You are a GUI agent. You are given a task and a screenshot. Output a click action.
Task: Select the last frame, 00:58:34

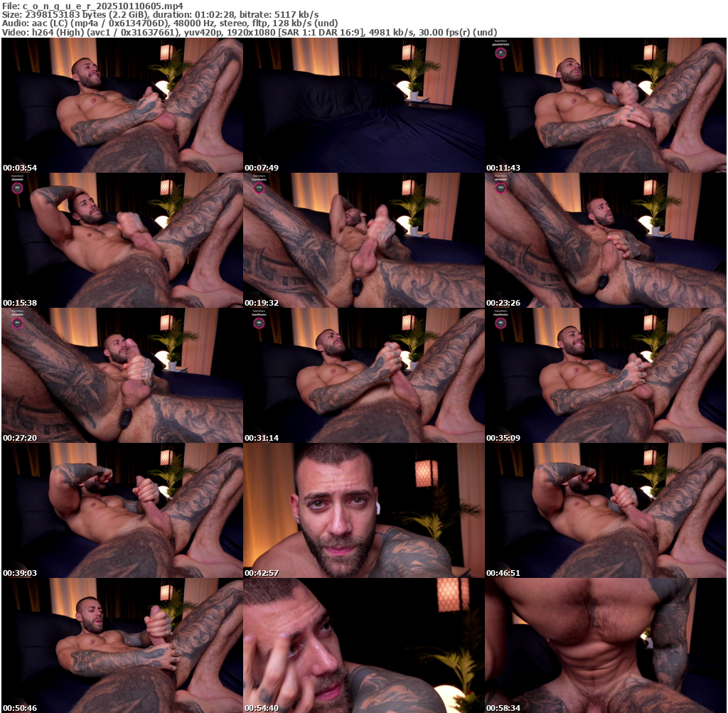click(x=606, y=645)
